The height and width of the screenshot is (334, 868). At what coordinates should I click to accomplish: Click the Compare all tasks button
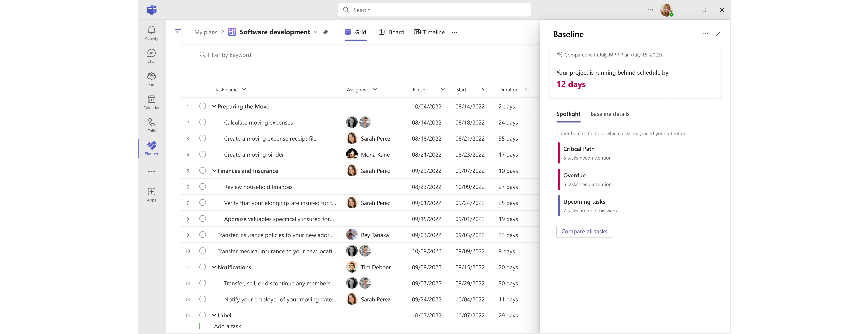(584, 231)
